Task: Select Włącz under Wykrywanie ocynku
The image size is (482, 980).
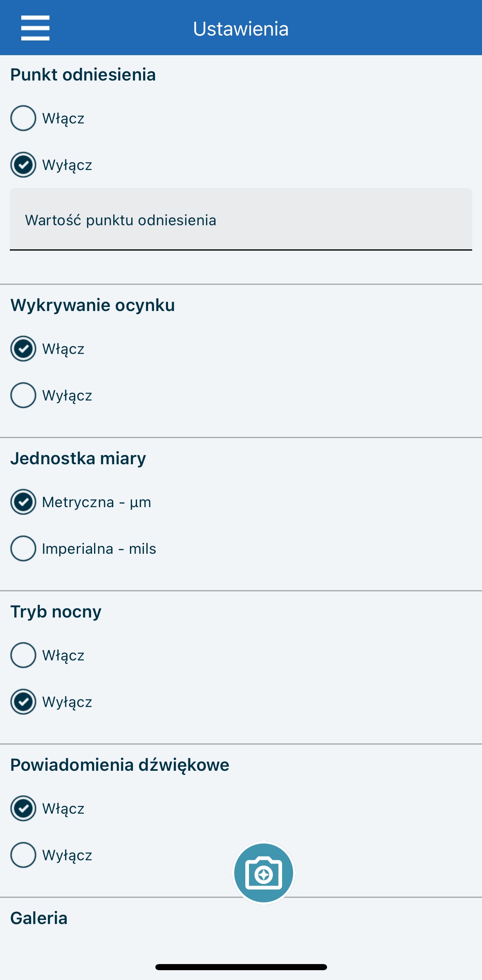Action: pyautogui.click(x=23, y=349)
